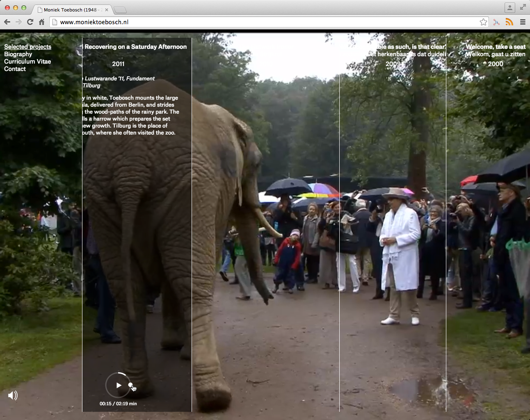The height and width of the screenshot is (420, 530).
Task: Reload the current page
Action: pyautogui.click(x=30, y=22)
